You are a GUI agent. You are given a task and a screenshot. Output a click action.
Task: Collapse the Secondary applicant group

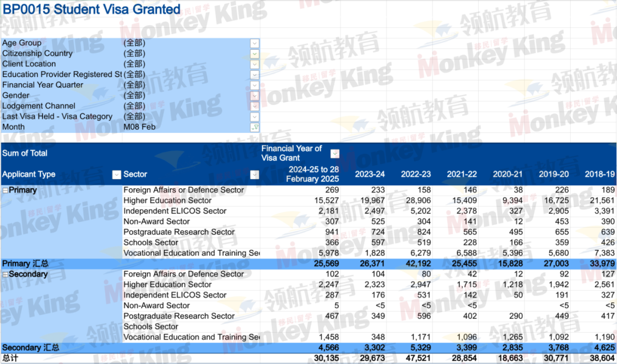tap(5, 274)
